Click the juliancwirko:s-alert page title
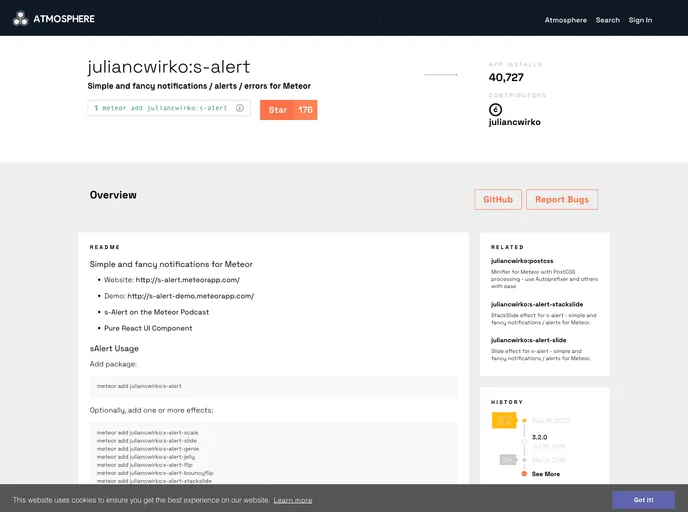 pos(169,67)
